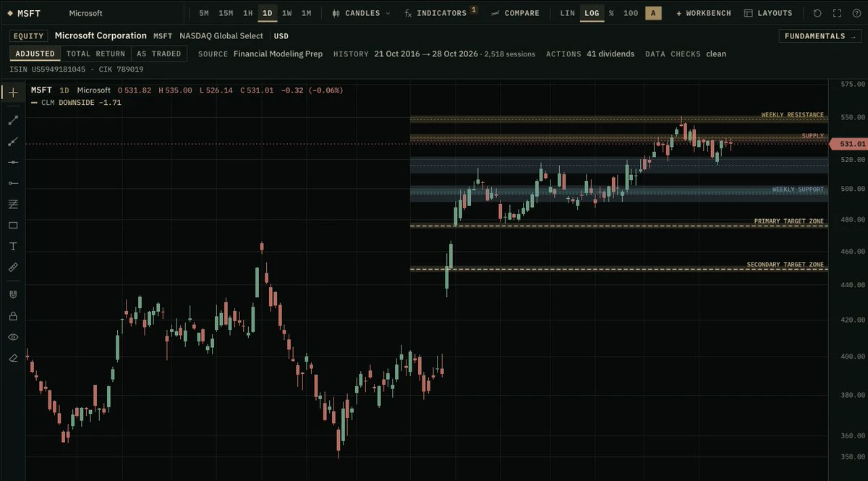
Task: Select the trend line drawing tool
Action: [13, 120]
